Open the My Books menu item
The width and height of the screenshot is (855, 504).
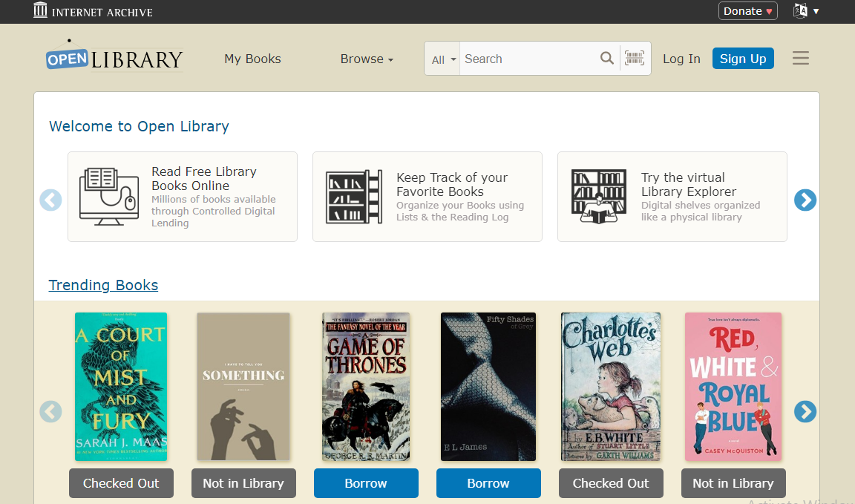point(252,59)
